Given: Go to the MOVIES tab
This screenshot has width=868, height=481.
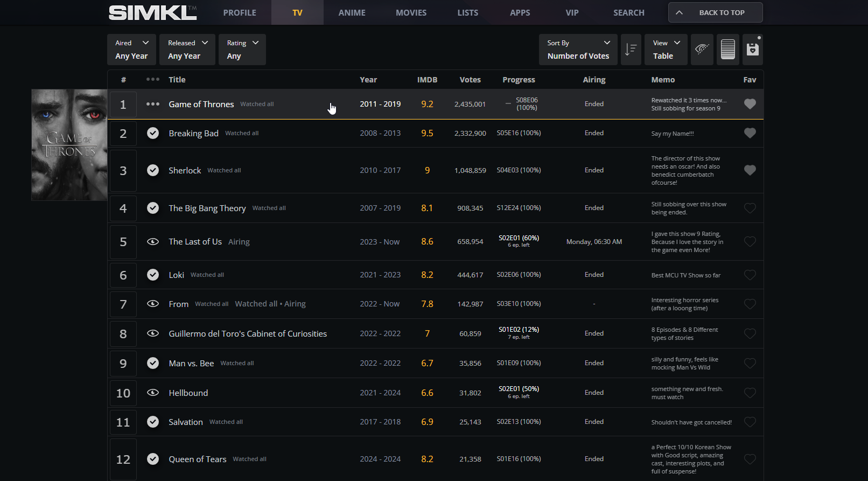Looking at the screenshot, I should tap(411, 12).
